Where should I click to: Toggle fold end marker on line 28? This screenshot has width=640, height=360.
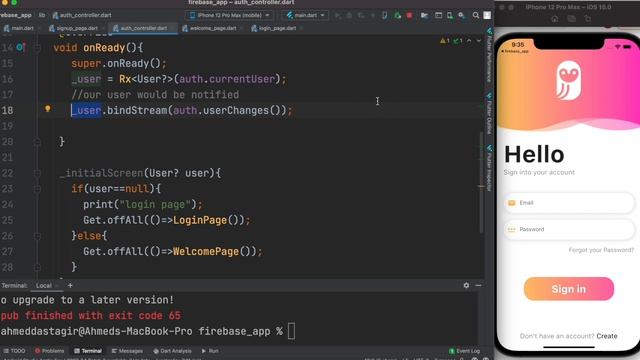tap(37, 267)
